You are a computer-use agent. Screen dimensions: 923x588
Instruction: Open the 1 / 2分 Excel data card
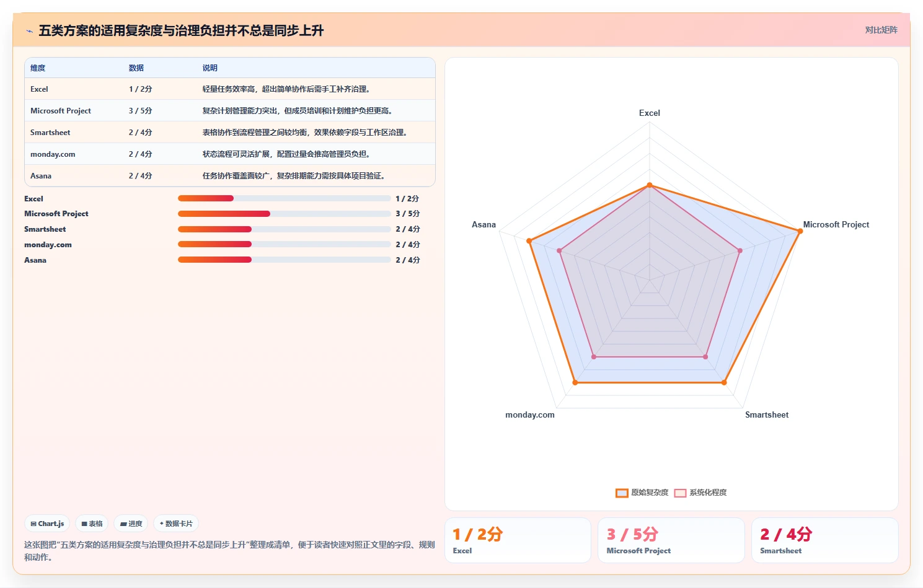[518, 540]
